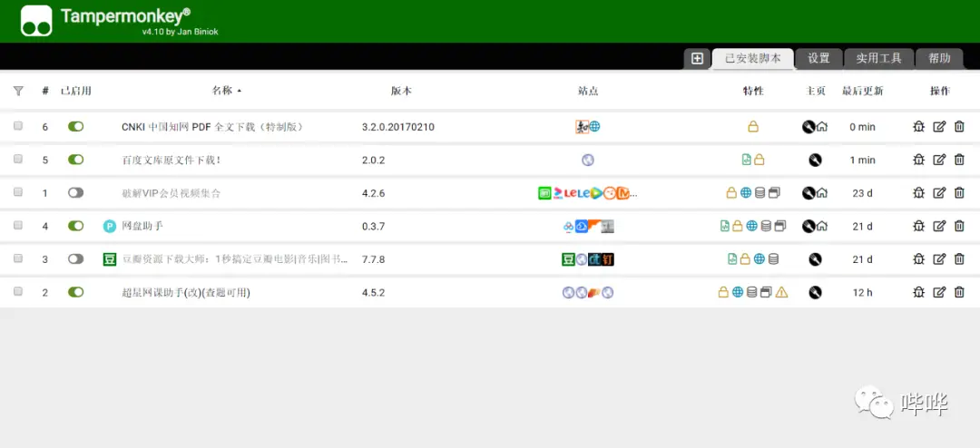980x448 pixels.
Task: Click the warning triangle on 超星网课助手 row
Action: pyautogui.click(x=781, y=292)
